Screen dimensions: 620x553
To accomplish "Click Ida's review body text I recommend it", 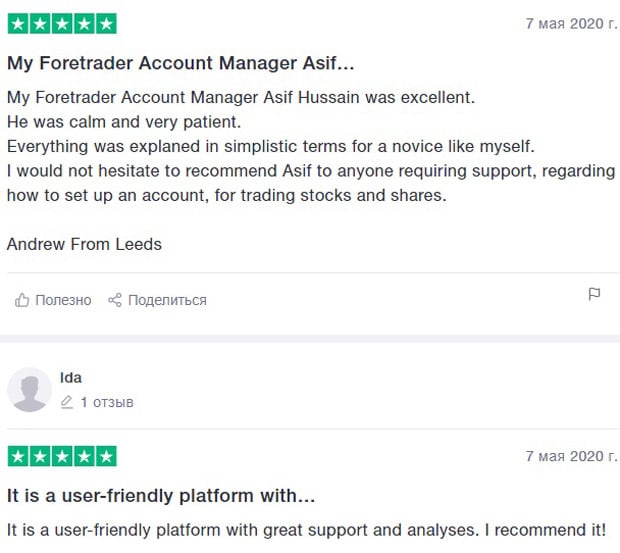I will tap(306, 530).
